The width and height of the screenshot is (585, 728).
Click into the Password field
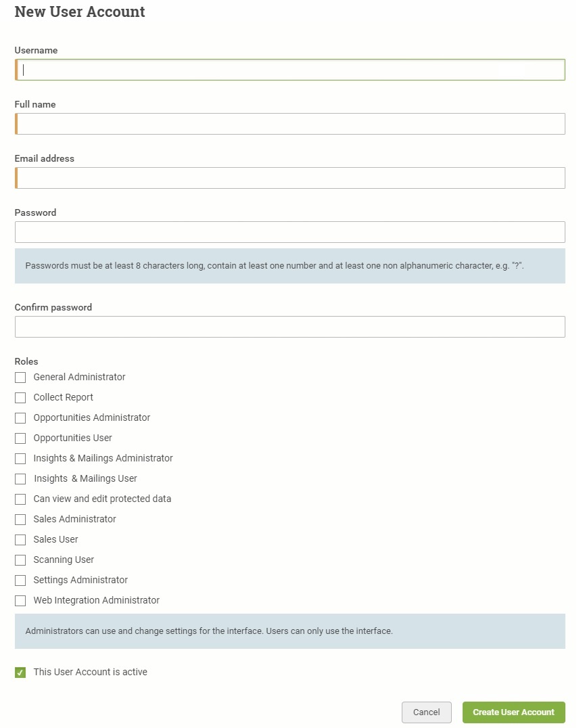pyautogui.click(x=290, y=232)
